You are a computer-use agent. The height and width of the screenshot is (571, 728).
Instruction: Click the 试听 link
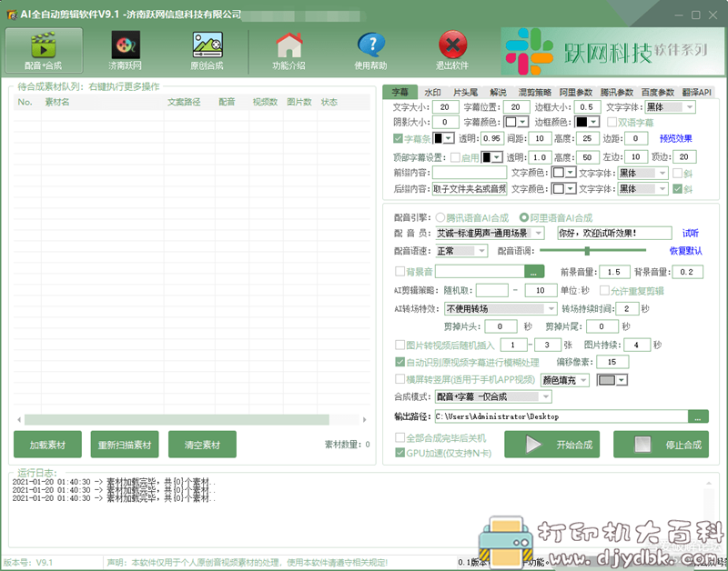click(691, 234)
